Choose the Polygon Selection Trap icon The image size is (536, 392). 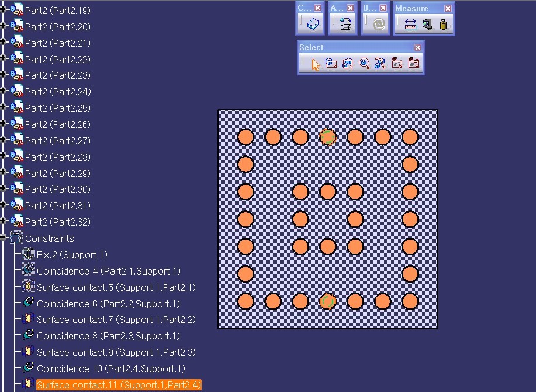click(364, 64)
